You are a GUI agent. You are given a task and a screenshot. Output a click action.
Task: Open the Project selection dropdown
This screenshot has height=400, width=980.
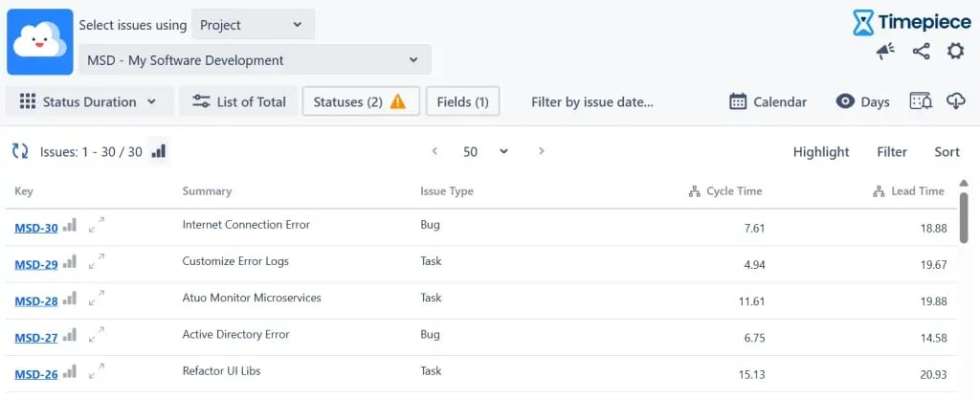tap(253, 25)
